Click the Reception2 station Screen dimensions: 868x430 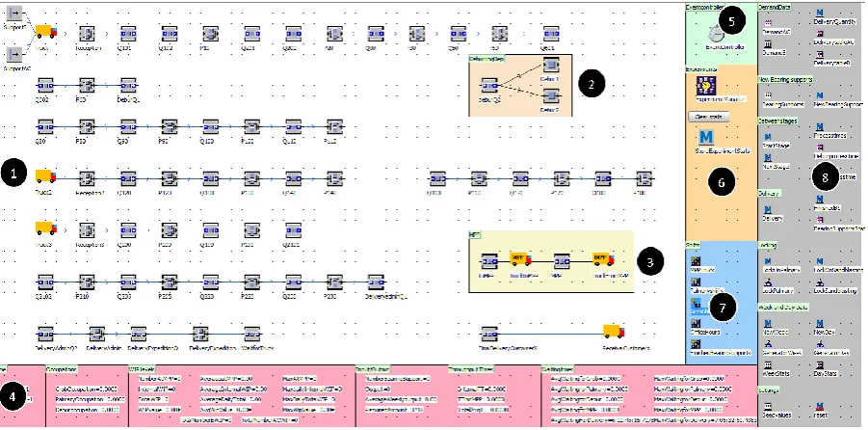tap(88, 178)
